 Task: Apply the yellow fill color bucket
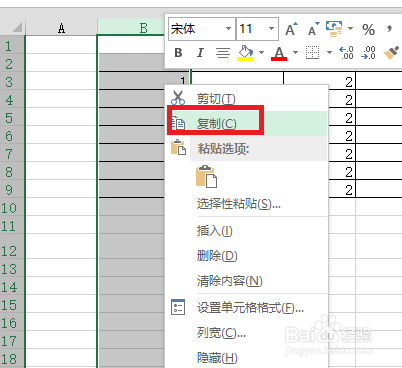pyautogui.click(x=245, y=53)
